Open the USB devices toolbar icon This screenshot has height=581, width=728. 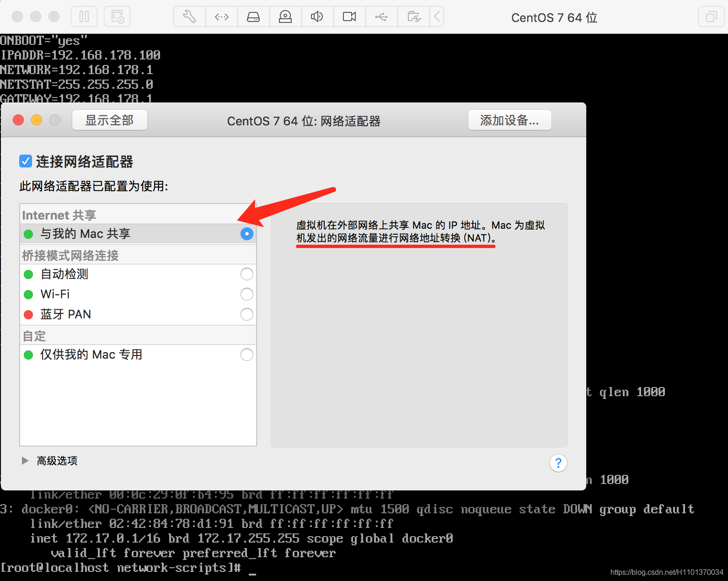click(x=381, y=17)
